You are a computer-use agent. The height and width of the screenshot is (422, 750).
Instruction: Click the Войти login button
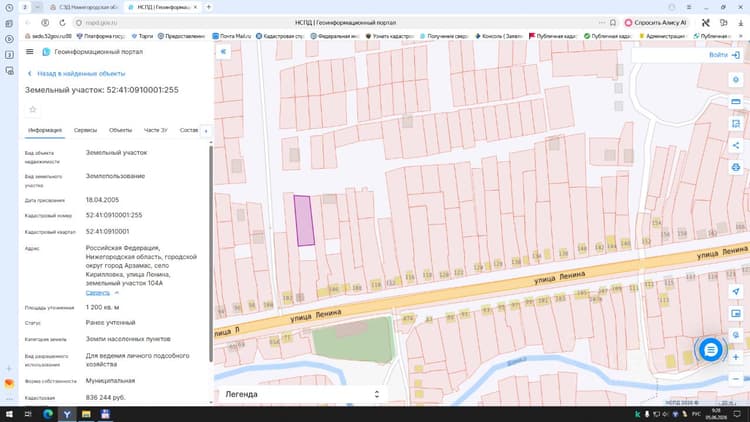pyautogui.click(x=724, y=55)
